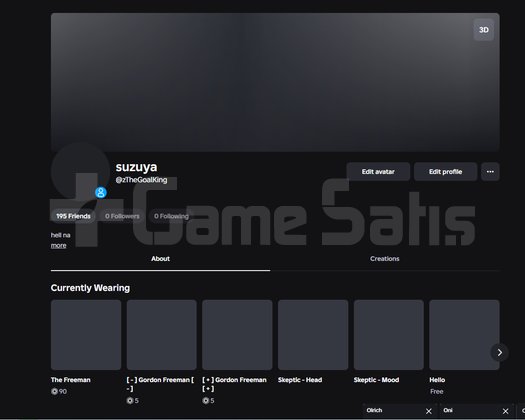Screen dimensions: 525x420
Task: Click the Currently Wearing heading
Action: (90, 288)
